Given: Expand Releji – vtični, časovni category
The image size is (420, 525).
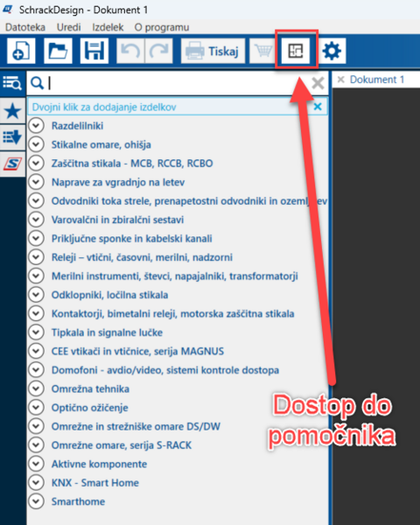Looking at the screenshot, I should point(36,257).
